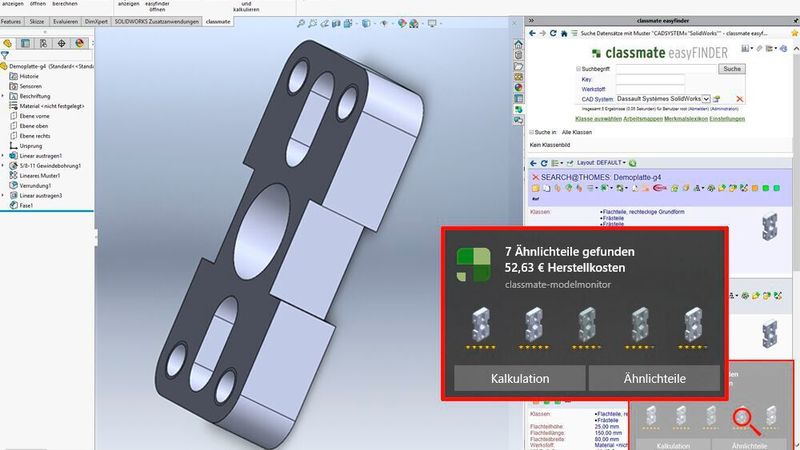
Task: Open SOLIDWORKS Resources home icon in task pane
Action: tap(518, 44)
